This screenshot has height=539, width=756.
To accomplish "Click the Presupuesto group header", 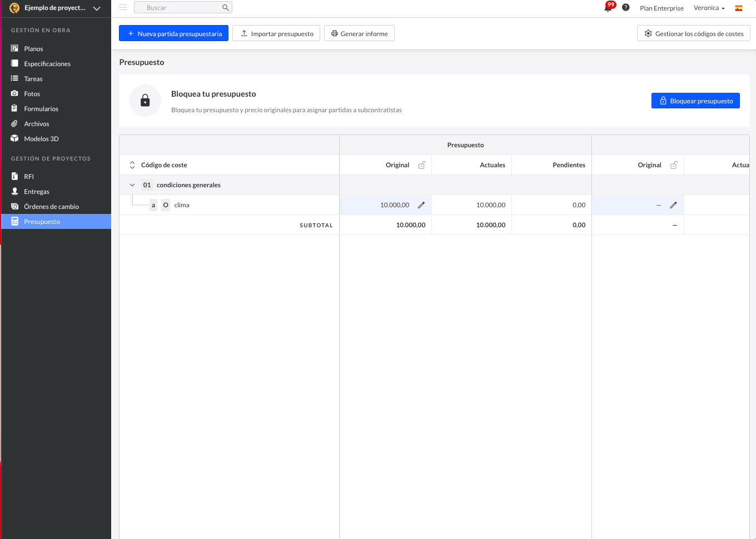I will pyautogui.click(x=465, y=145).
